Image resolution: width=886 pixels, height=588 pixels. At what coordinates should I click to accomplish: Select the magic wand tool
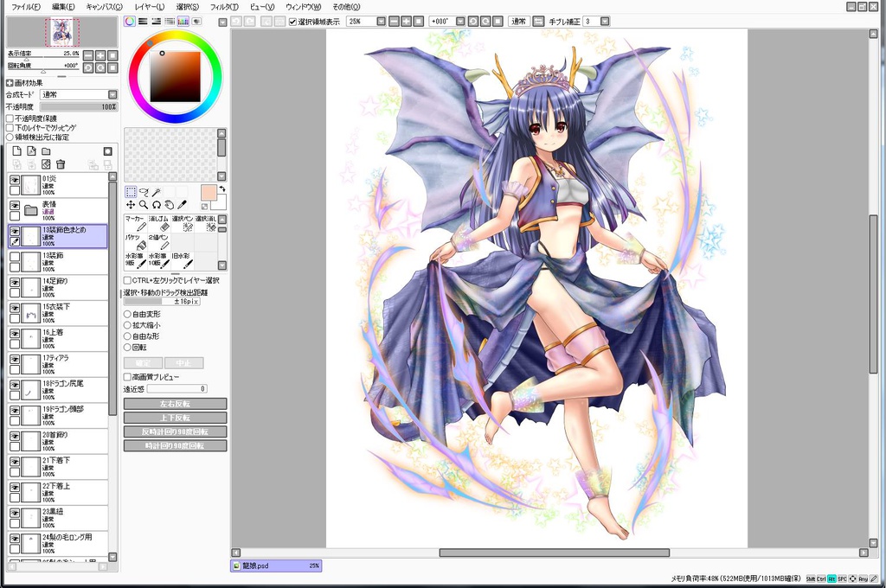pos(157,192)
